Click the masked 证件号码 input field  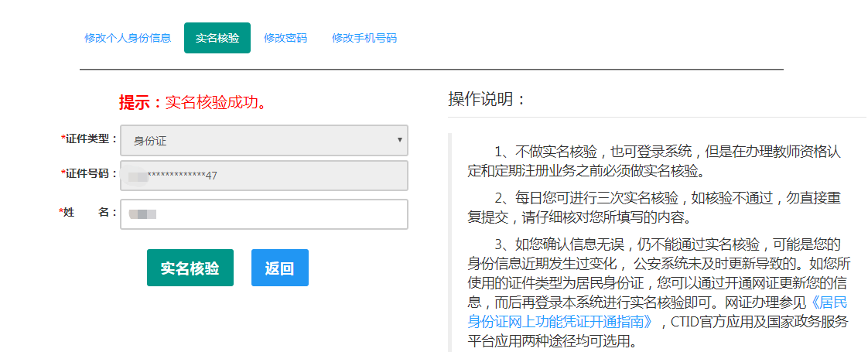pos(264,176)
